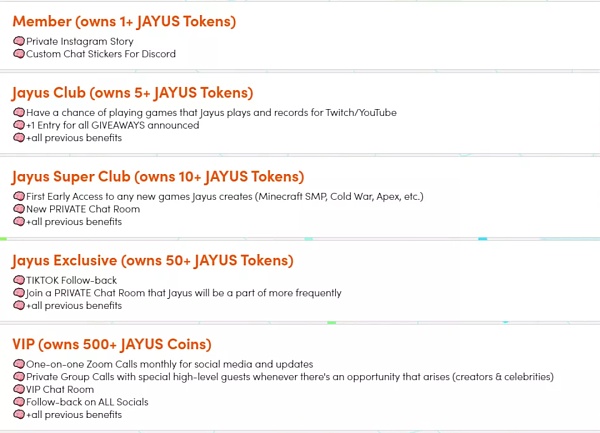Viewport: 600px width, 433px height.
Task: Click brain icon beside Follow-back on ALL Socials
Action: click(19, 402)
